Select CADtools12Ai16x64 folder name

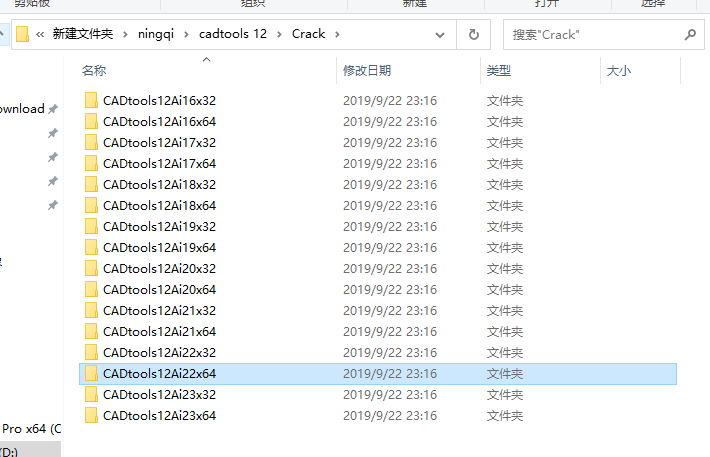tap(159, 121)
